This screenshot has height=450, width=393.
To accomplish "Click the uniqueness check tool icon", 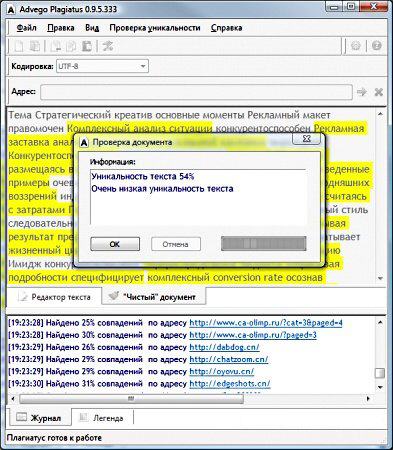I will (x=108, y=46).
